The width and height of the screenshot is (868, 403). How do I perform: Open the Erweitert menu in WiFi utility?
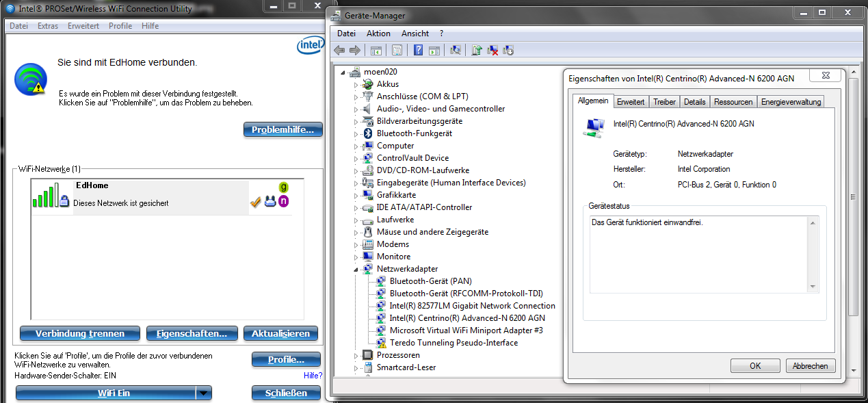coord(83,26)
